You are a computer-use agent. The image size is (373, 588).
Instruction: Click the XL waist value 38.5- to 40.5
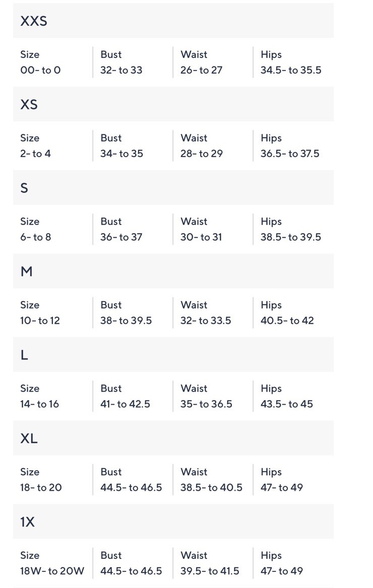point(211,487)
